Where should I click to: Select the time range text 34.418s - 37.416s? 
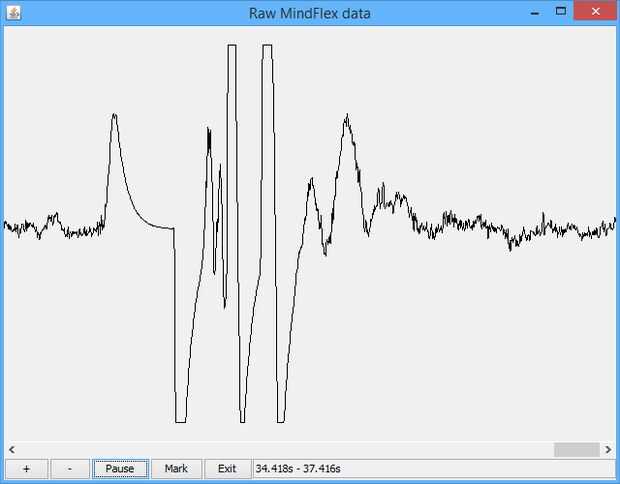[x=298, y=469]
